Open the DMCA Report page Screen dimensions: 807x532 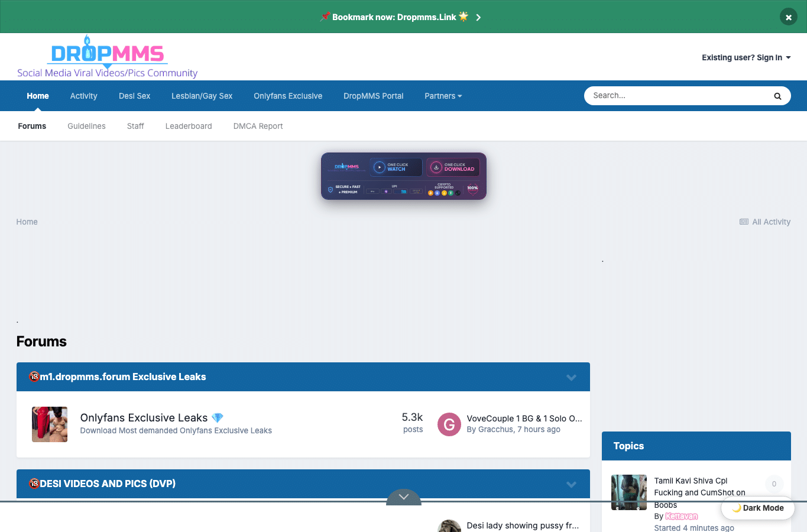click(x=258, y=126)
